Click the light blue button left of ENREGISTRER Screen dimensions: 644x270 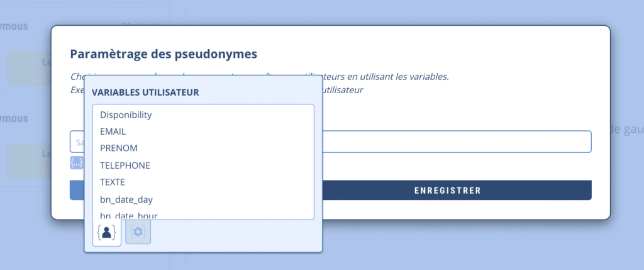(76, 190)
